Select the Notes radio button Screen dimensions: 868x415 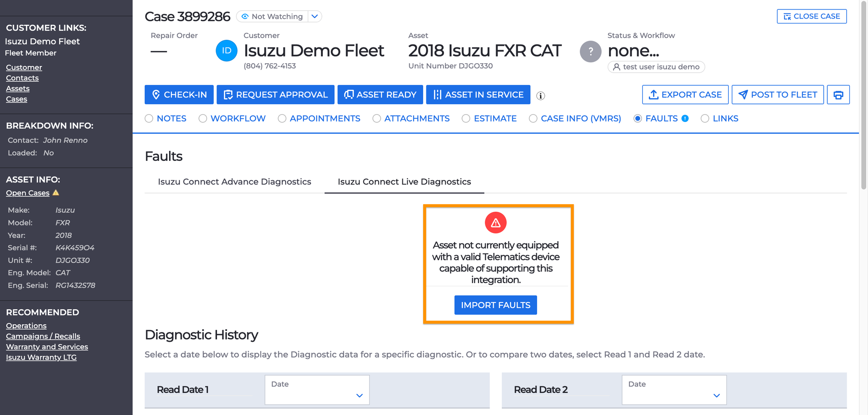tap(149, 118)
